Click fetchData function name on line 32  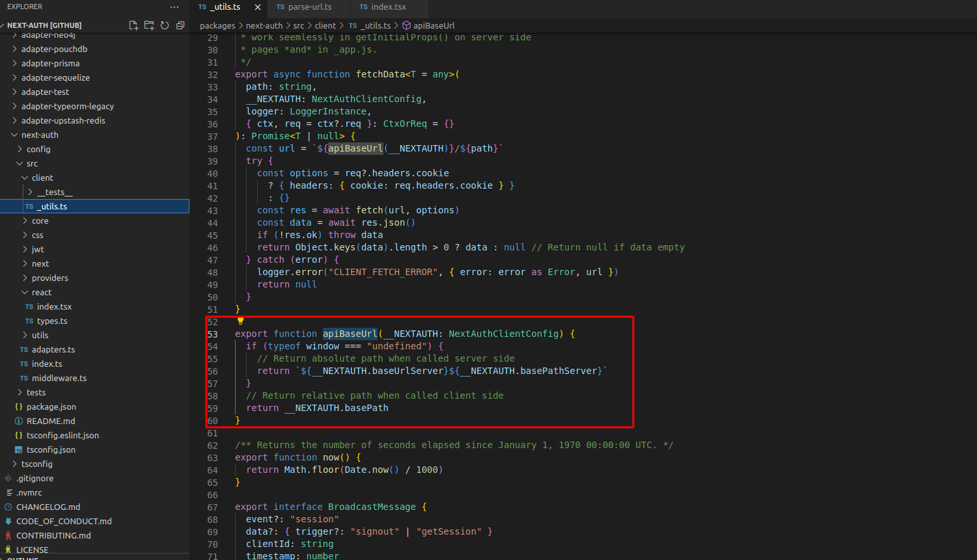pos(381,74)
